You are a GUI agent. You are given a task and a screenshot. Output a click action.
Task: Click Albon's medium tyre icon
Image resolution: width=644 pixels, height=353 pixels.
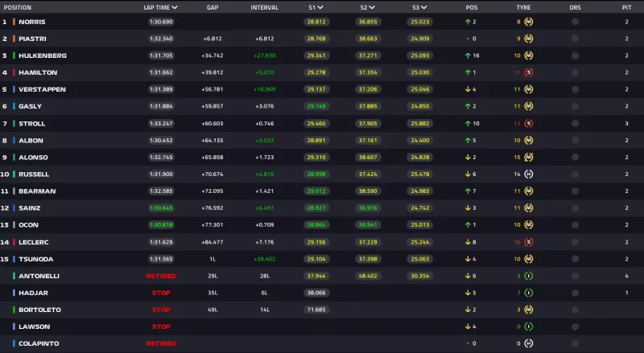tap(529, 141)
